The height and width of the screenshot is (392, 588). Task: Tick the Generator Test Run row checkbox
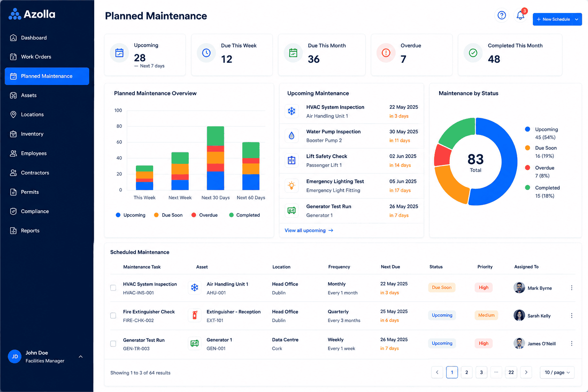pyautogui.click(x=113, y=344)
